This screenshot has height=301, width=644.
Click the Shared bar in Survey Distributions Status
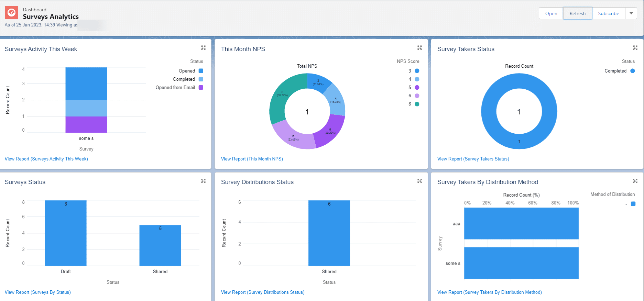tap(329, 233)
